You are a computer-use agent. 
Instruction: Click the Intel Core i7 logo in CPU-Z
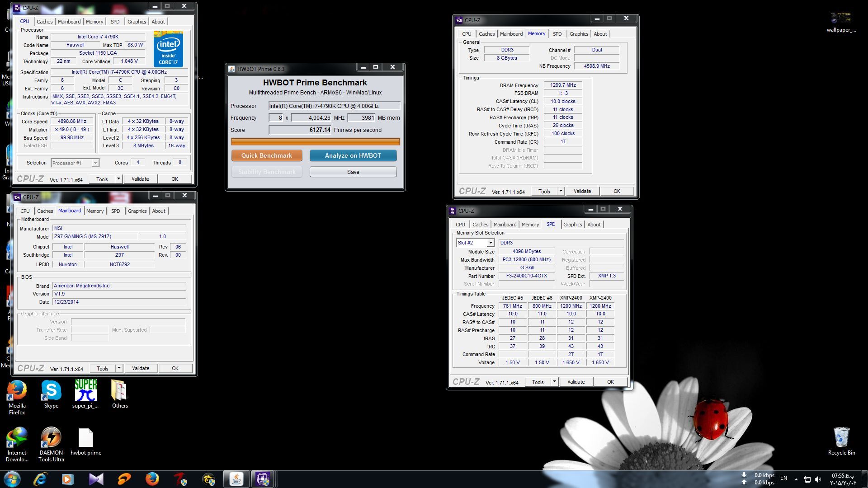168,49
